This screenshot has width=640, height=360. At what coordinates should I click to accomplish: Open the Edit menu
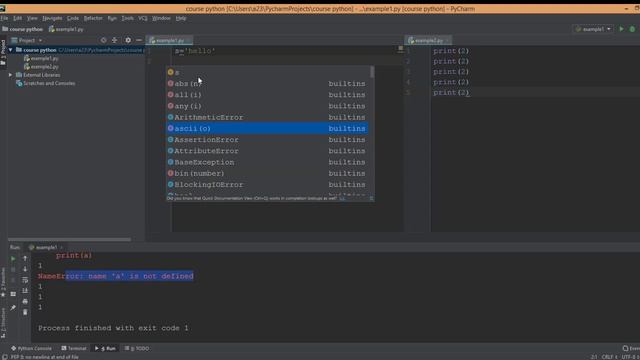coord(18,18)
